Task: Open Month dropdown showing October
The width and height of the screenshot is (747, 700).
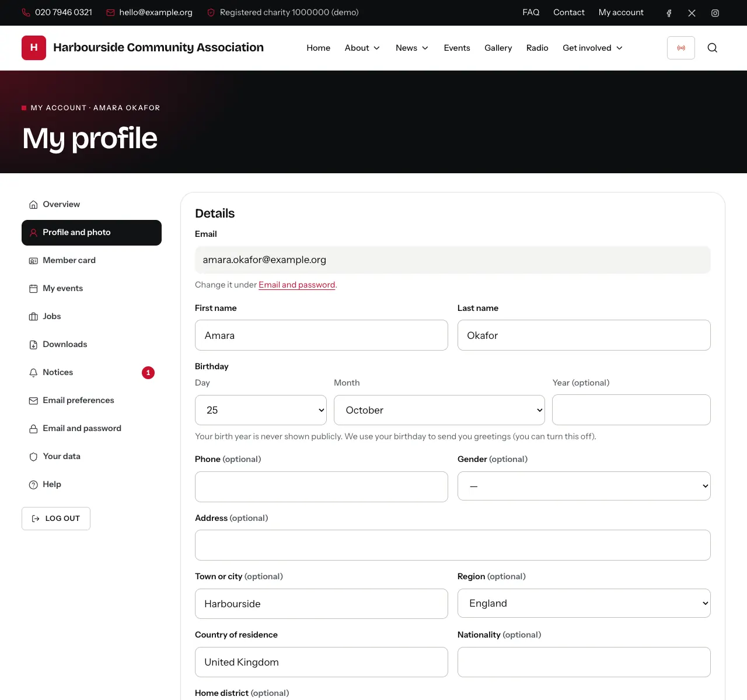Action: 439,410
